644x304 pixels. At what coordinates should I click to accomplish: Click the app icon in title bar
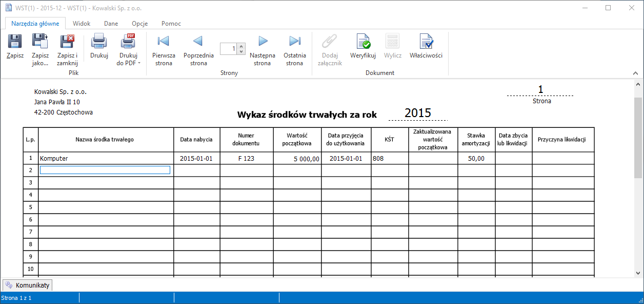[x=8, y=8]
